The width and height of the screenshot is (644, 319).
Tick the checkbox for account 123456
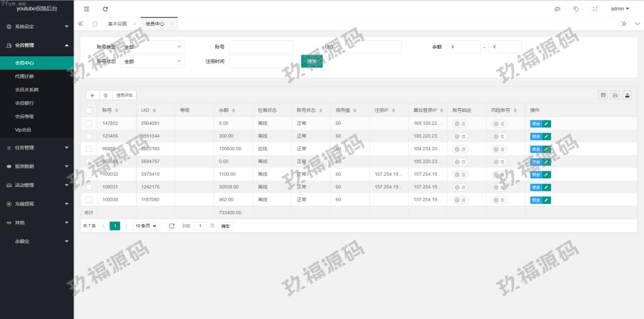pyautogui.click(x=89, y=136)
